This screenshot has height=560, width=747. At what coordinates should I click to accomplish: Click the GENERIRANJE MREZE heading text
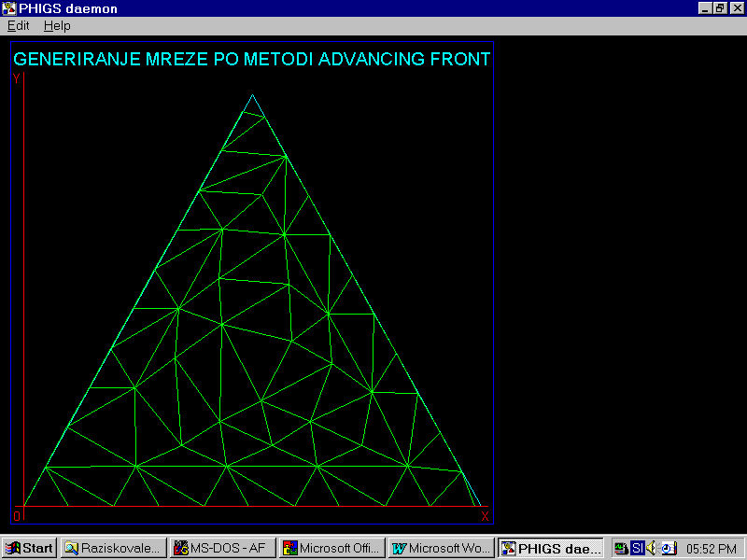point(251,60)
